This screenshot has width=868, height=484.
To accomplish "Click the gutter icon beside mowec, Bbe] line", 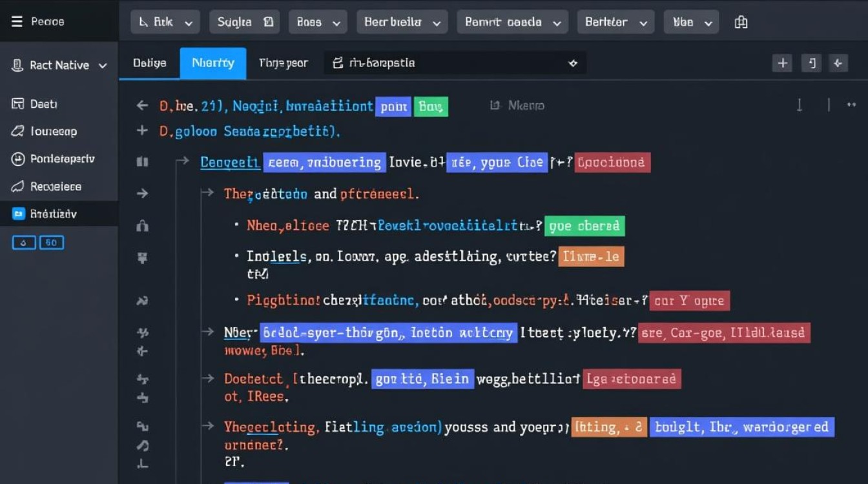I will [143, 352].
